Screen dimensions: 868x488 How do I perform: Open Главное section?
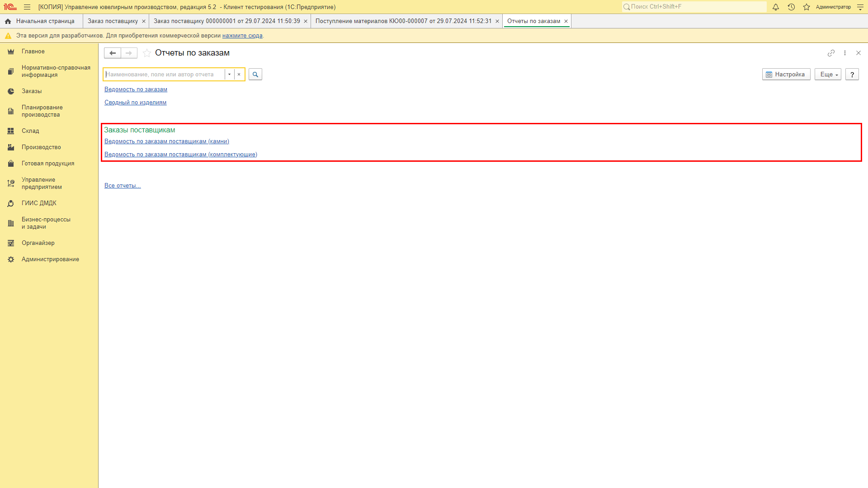[49, 52]
